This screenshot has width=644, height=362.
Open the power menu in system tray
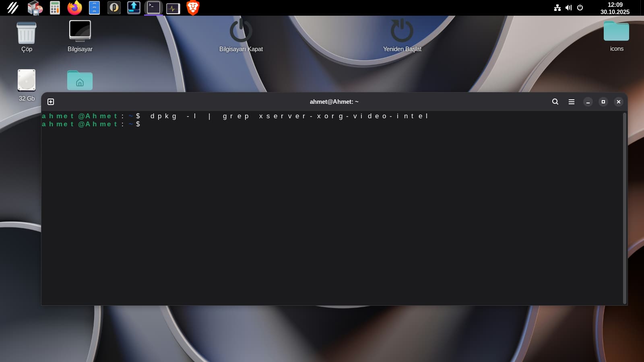[x=580, y=8]
